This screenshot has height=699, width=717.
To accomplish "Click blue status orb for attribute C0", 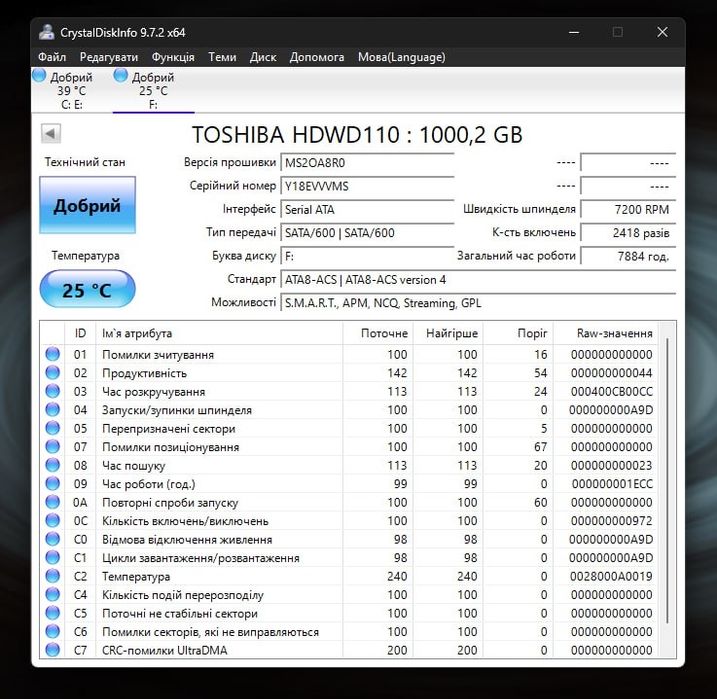I will 53,539.
